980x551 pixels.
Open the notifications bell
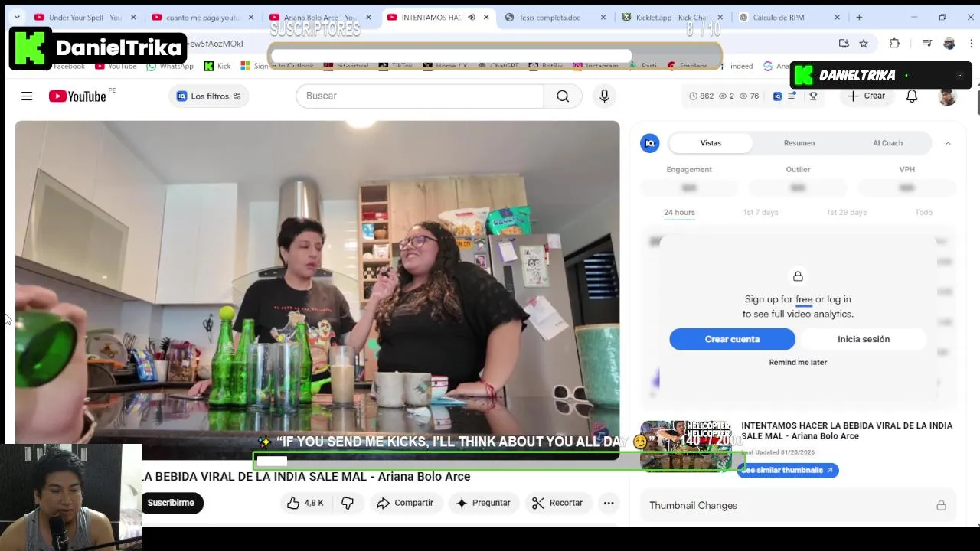pos(912,96)
